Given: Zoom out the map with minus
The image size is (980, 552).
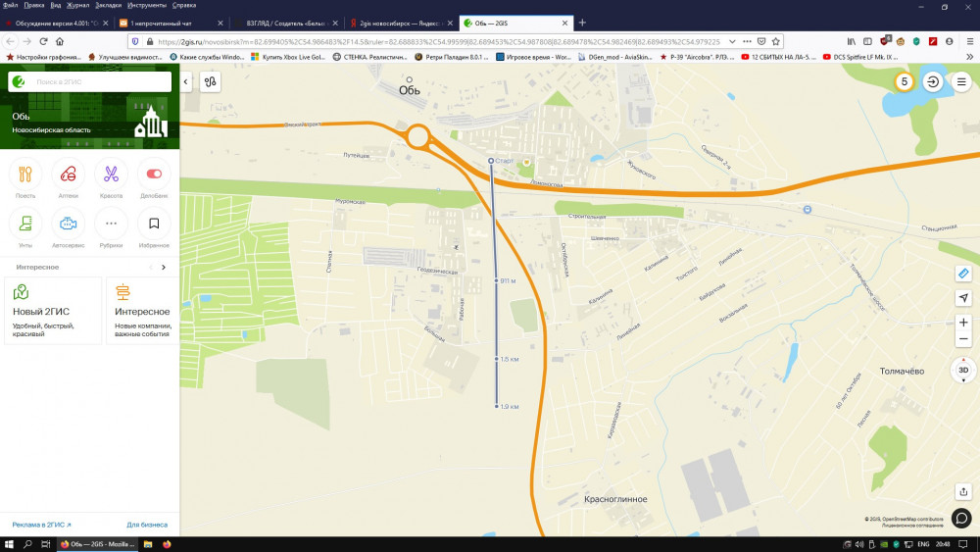Looking at the screenshot, I should coord(963,339).
